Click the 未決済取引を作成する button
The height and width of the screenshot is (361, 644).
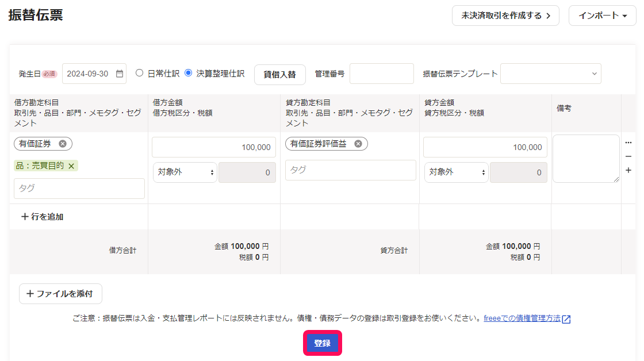505,16
